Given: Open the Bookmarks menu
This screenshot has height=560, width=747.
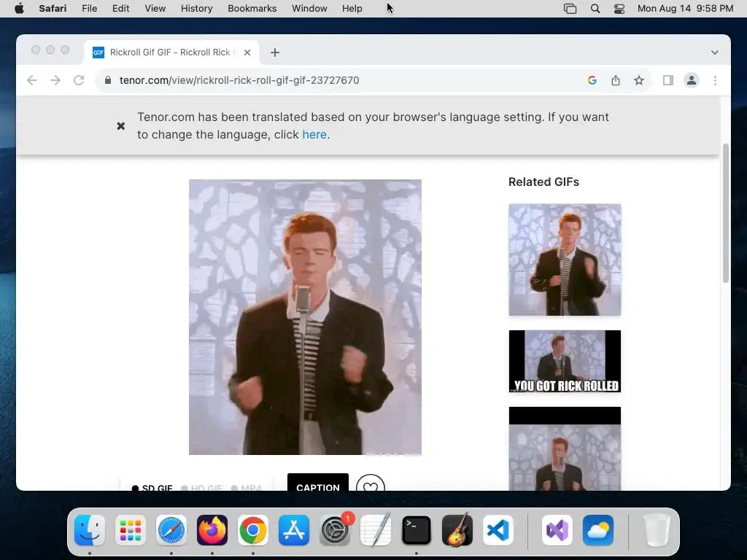Looking at the screenshot, I should pos(252,9).
